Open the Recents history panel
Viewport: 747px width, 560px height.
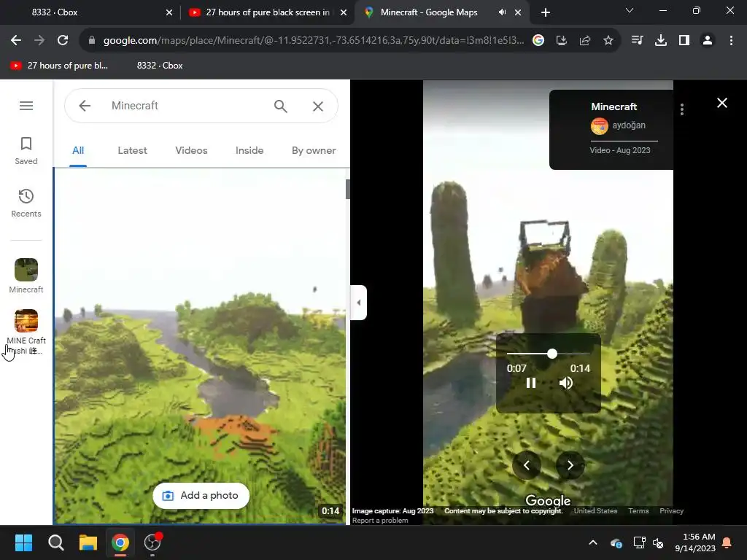point(26,203)
